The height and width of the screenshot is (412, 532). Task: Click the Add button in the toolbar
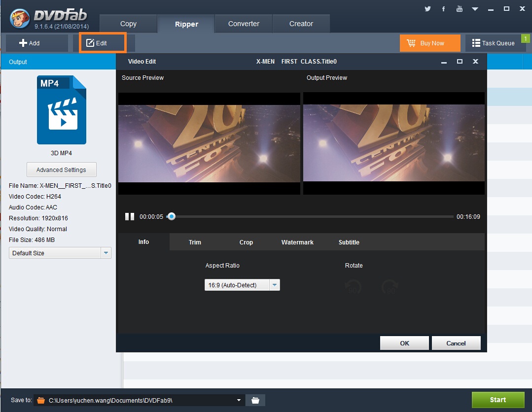tap(36, 43)
